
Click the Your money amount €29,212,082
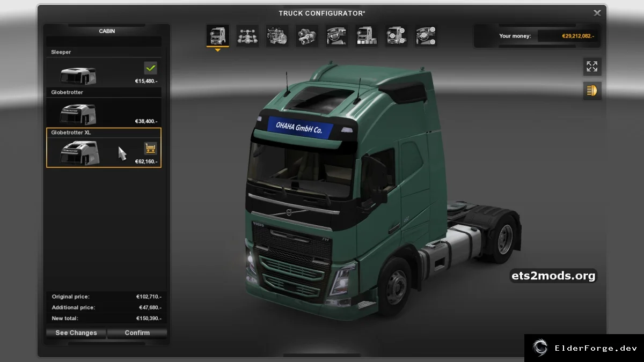tap(577, 36)
